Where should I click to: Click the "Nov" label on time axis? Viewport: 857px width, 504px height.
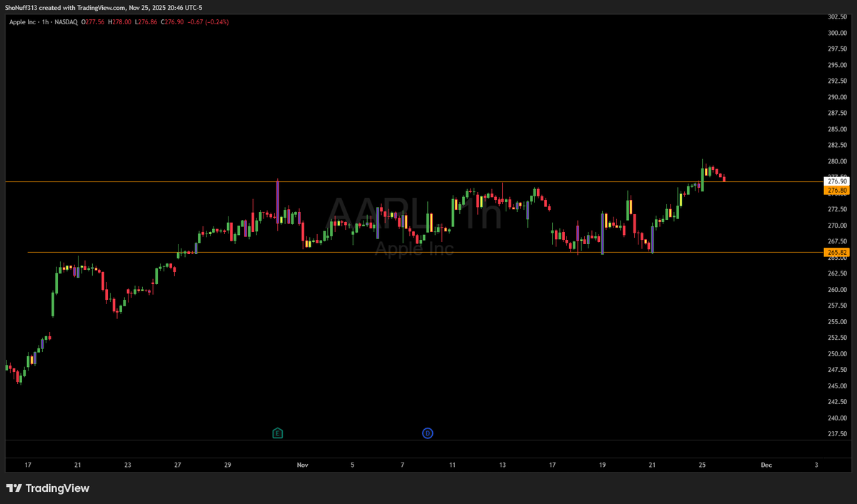point(303,465)
